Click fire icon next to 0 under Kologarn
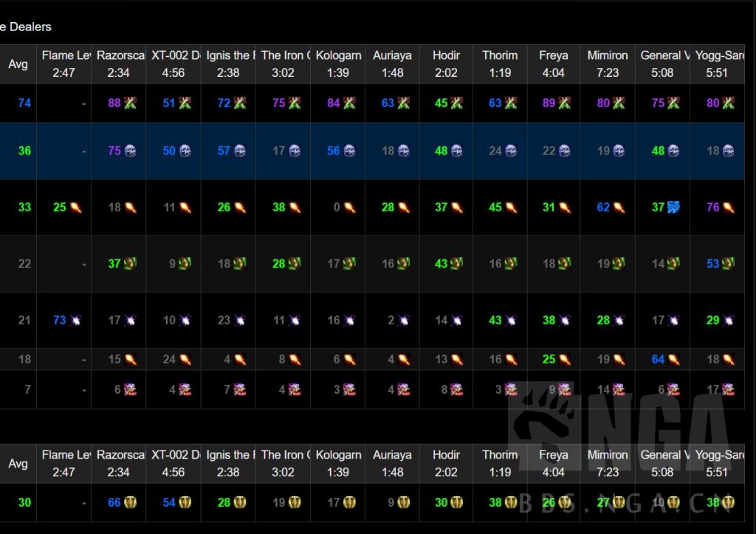The image size is (756, 534). (x=349, y=208)
